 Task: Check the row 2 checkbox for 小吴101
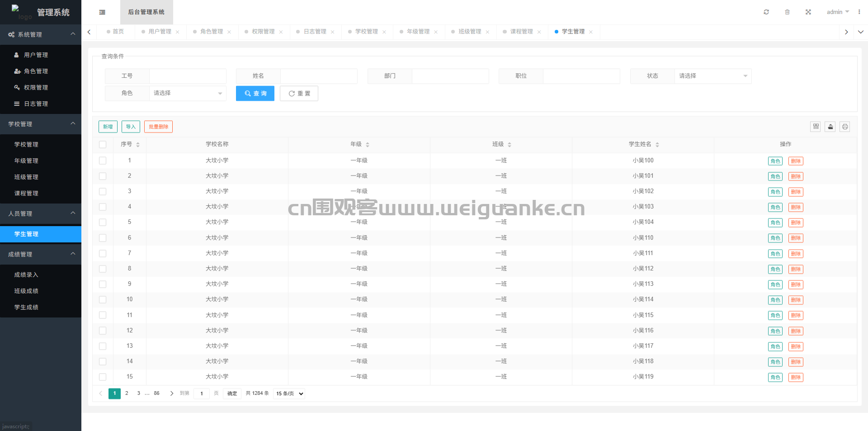pos(103,176)
